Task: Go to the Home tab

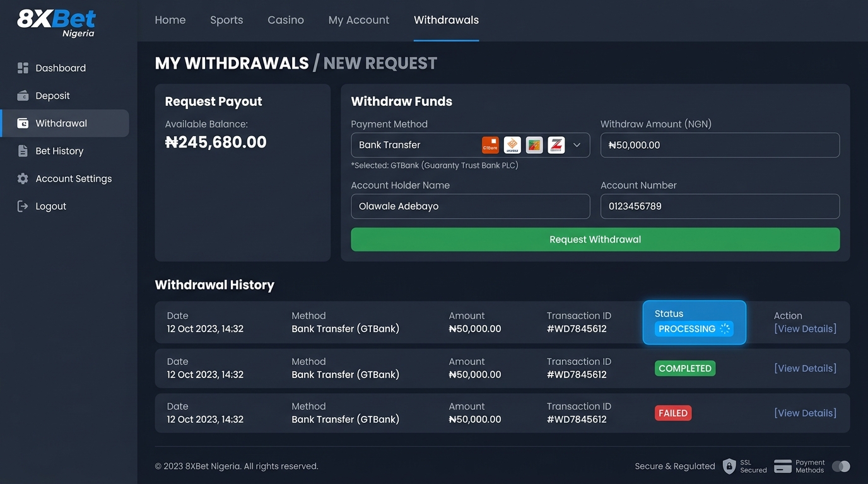Action: click(x=170, y=20)
